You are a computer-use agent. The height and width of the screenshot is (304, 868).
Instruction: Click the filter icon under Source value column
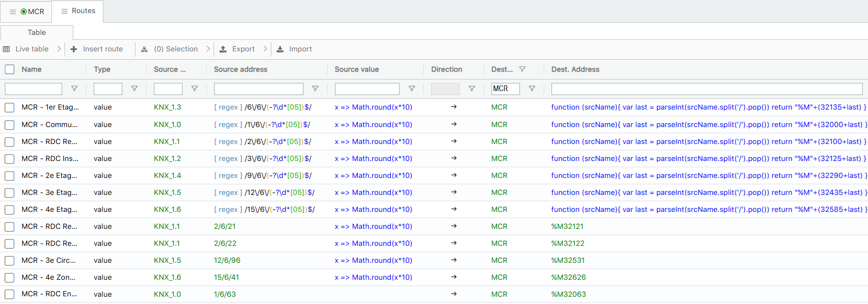coord(412,89)
